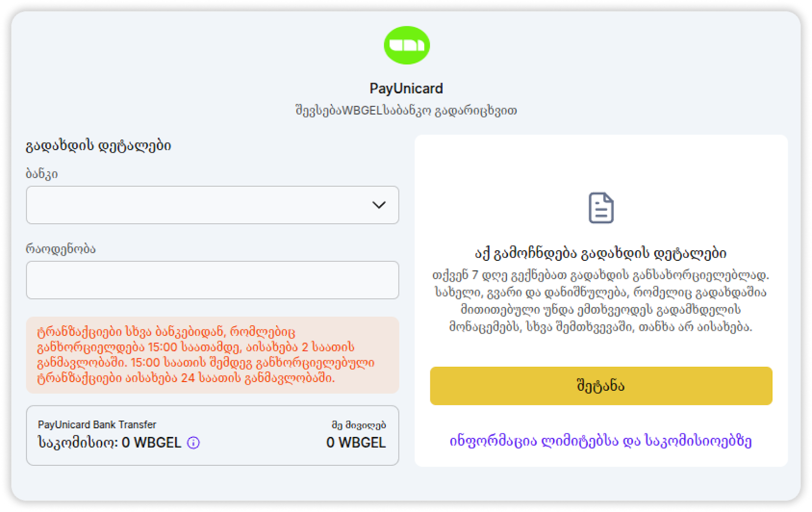Viewport: 812px width, 512px height.
Task: Focus the რაოდენობა amount input field
Action: pyautogui.click(x=212, y=280)
